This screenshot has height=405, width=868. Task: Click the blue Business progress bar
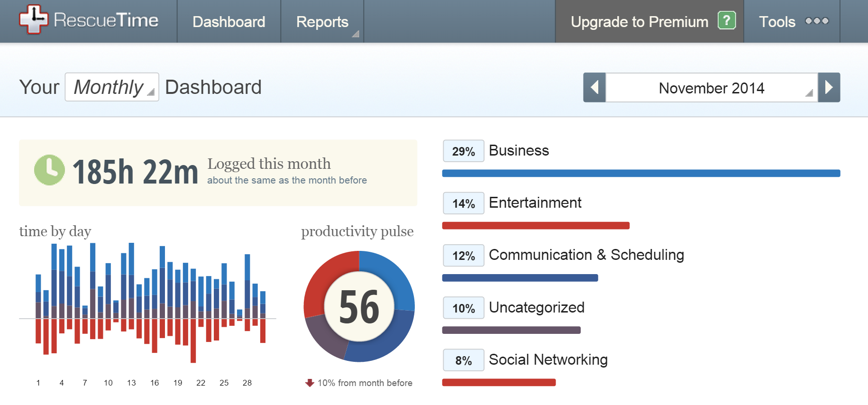(x=641, y=174)
